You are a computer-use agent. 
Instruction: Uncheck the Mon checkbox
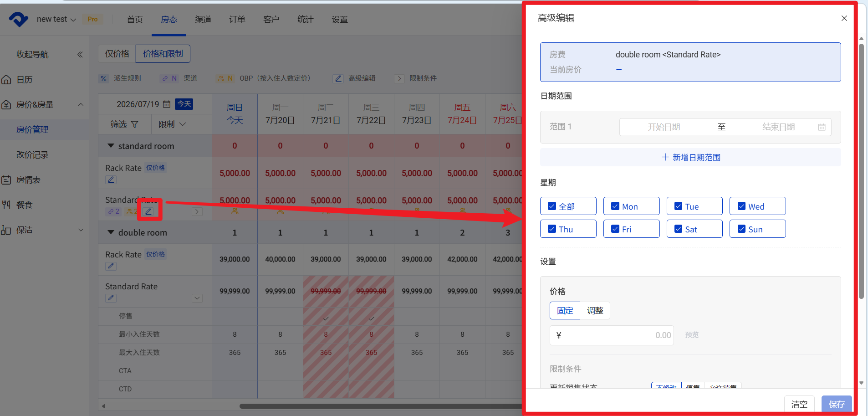pos(615,206)
